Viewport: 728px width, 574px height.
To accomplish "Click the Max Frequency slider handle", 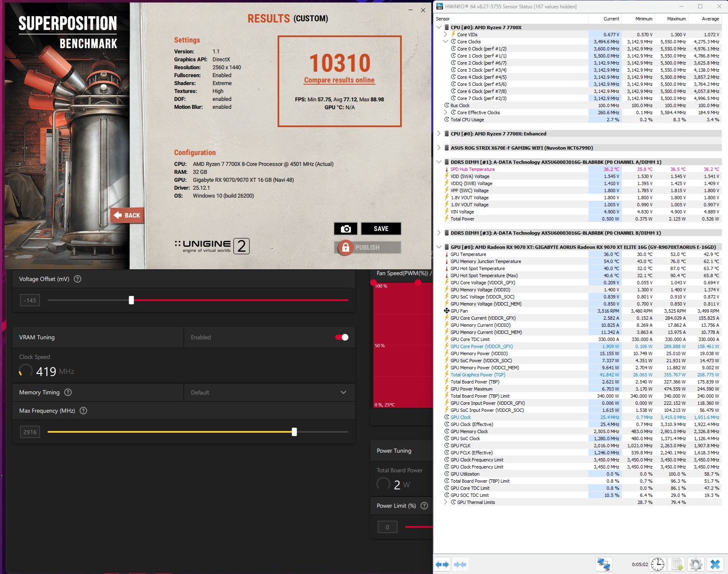I will [294, 432].
